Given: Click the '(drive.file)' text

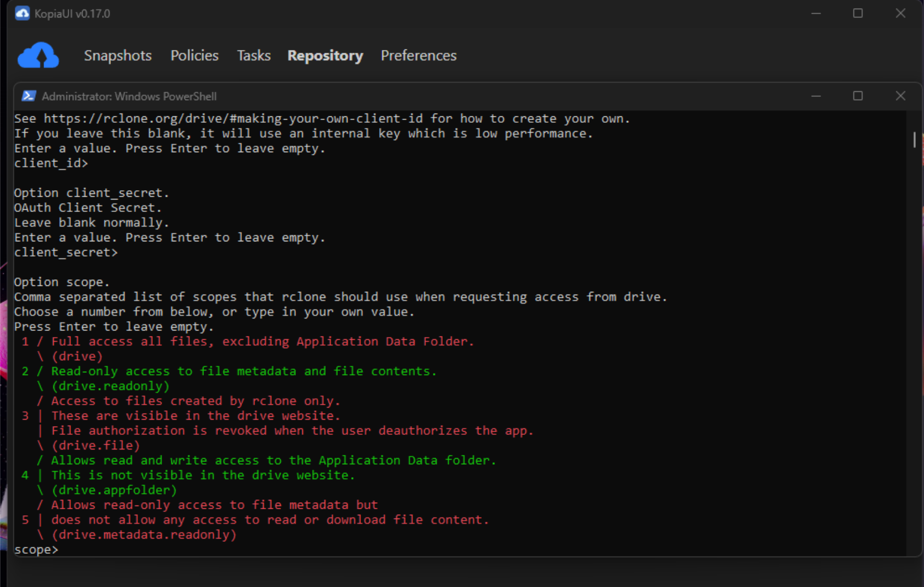Looking at the screenshot, I should pos(96,445).
